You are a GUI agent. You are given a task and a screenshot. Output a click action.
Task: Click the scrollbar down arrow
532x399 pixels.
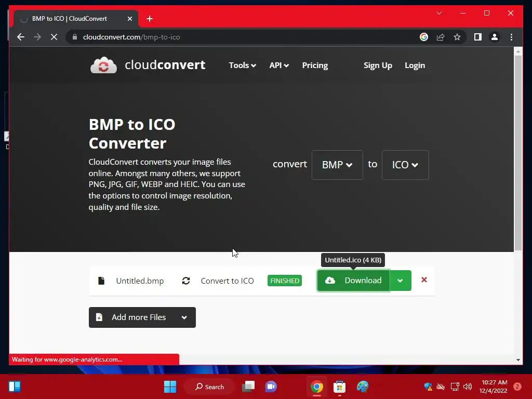tap(518, 360)
